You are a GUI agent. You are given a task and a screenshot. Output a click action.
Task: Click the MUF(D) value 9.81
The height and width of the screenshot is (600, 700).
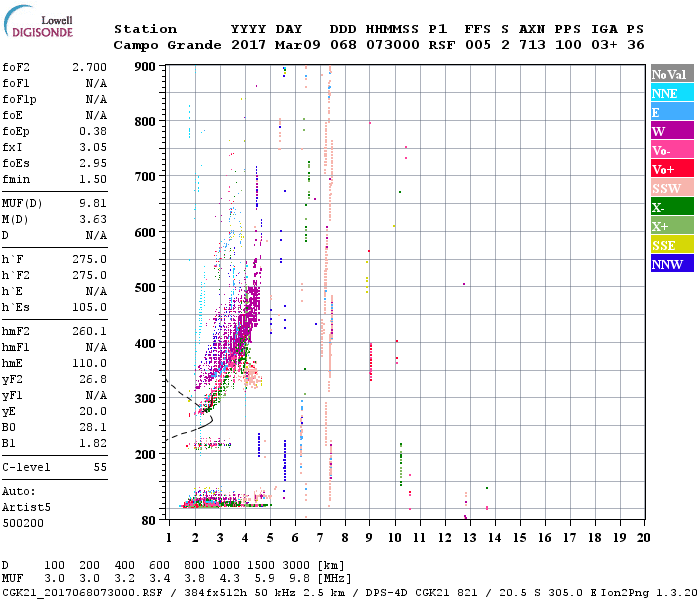pyautogui.click(x=93, y=204)
